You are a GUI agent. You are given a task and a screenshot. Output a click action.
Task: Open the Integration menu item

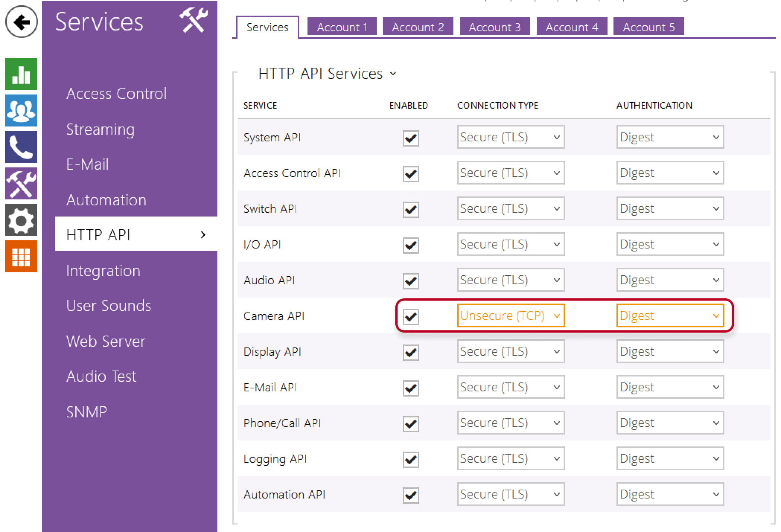[x=103, y=270]
